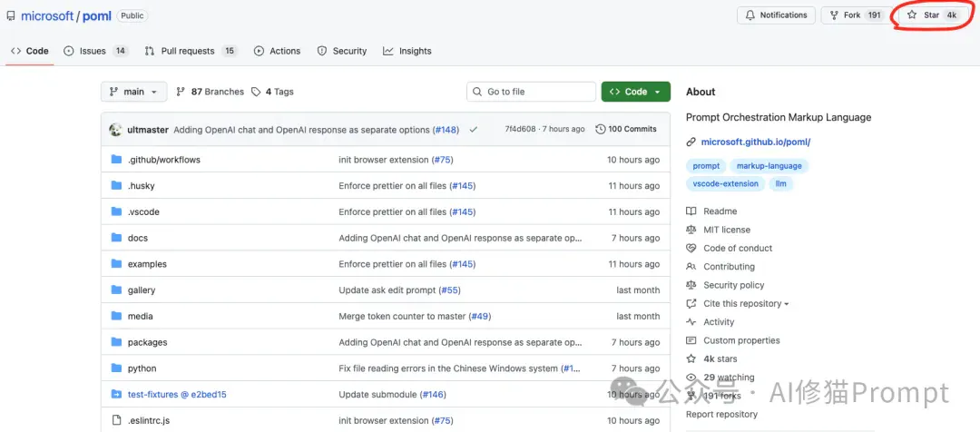Click the folder icon beside packages

coord(116,342)
